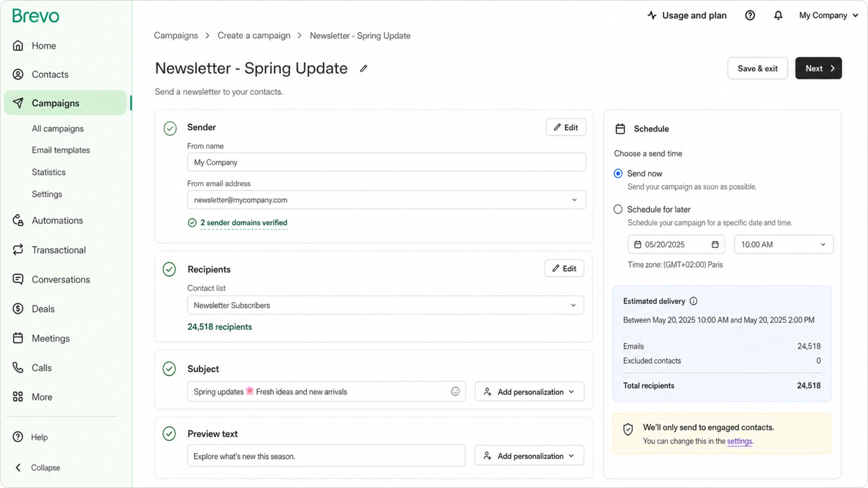This screenshot has width=868, height=488.
Task: Click the Help question mark icon in sidebar
Action: (x=18, y=437)
